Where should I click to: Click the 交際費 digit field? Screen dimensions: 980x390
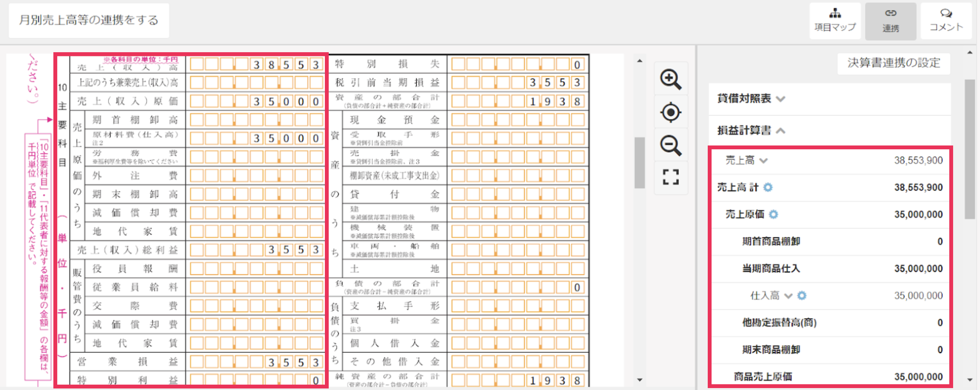click(x=257, y=306)
